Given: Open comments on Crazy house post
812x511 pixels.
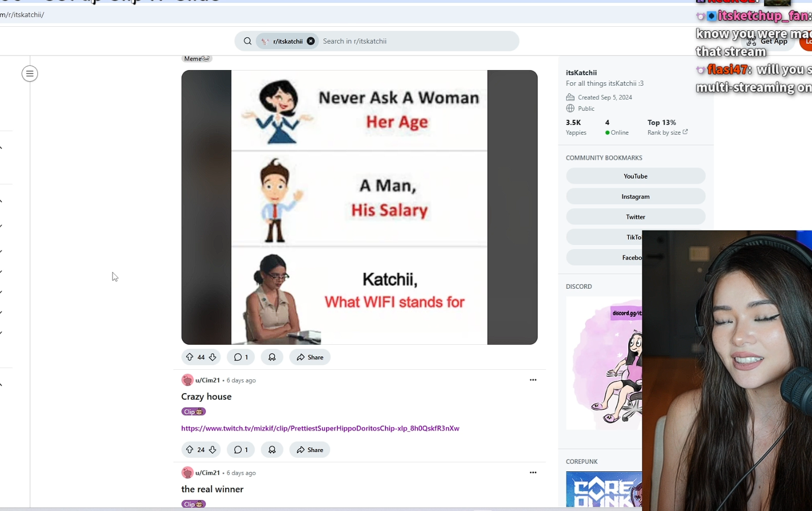Looking at the screenshot, I should point(240,450).
